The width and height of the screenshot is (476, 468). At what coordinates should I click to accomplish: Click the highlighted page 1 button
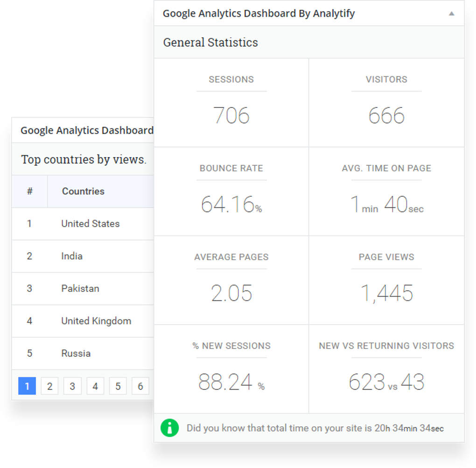click(27, 386)
